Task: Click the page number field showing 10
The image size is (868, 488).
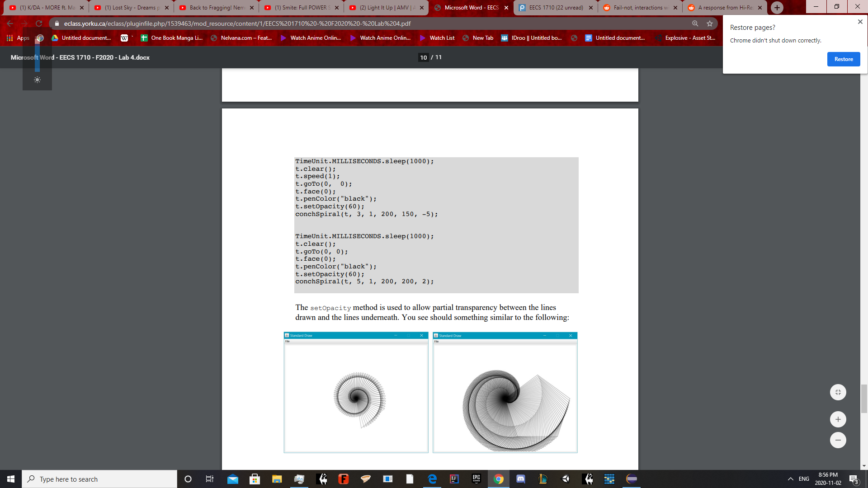Action: (424, 57)
